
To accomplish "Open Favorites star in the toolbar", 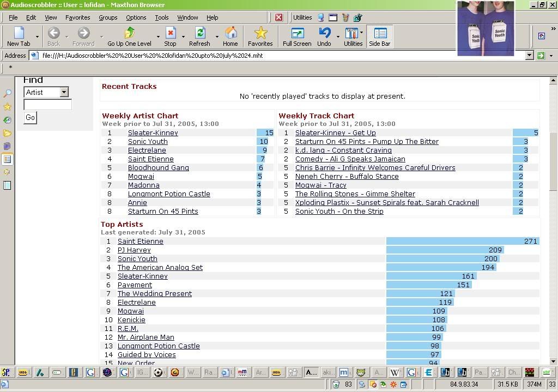I will point(260,36).
